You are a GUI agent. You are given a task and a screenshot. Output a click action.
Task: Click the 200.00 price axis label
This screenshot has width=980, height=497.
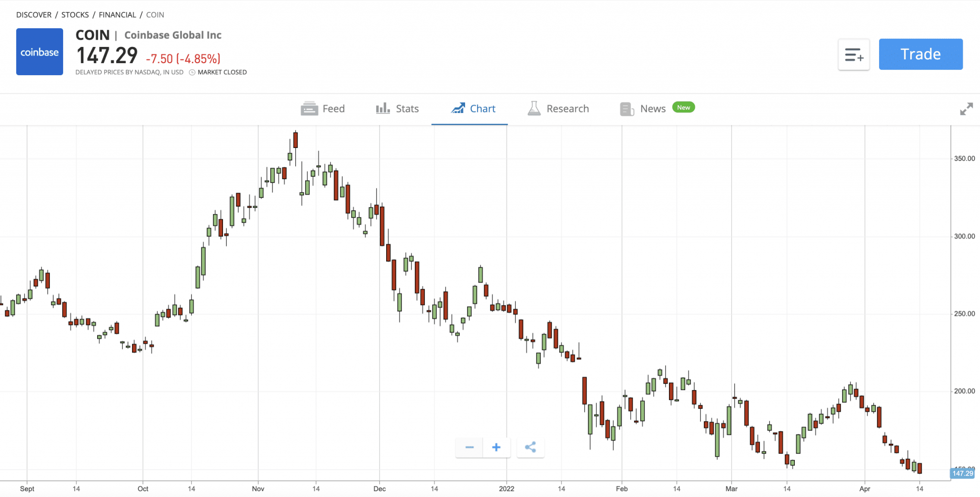(x=964, y=391)
